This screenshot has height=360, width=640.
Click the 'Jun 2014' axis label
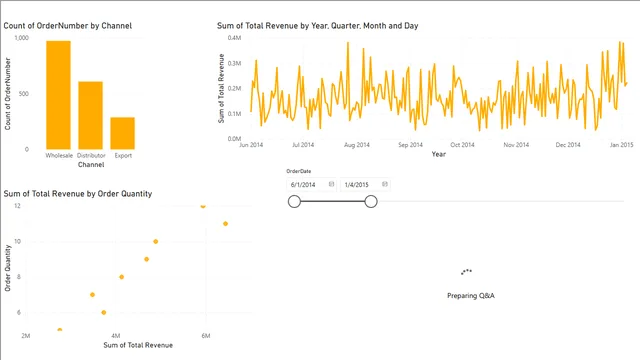point(251,145)
